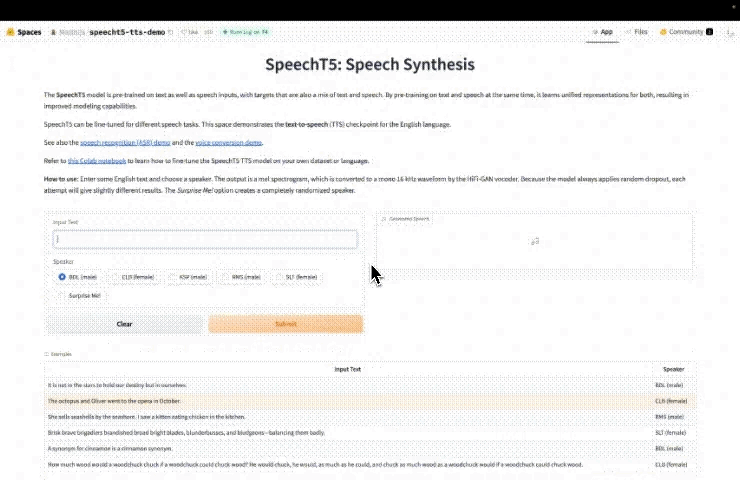The image size is (740, 480).
Task: Click the like heart button
Action: pyautogui.click(x=190, y=32)
